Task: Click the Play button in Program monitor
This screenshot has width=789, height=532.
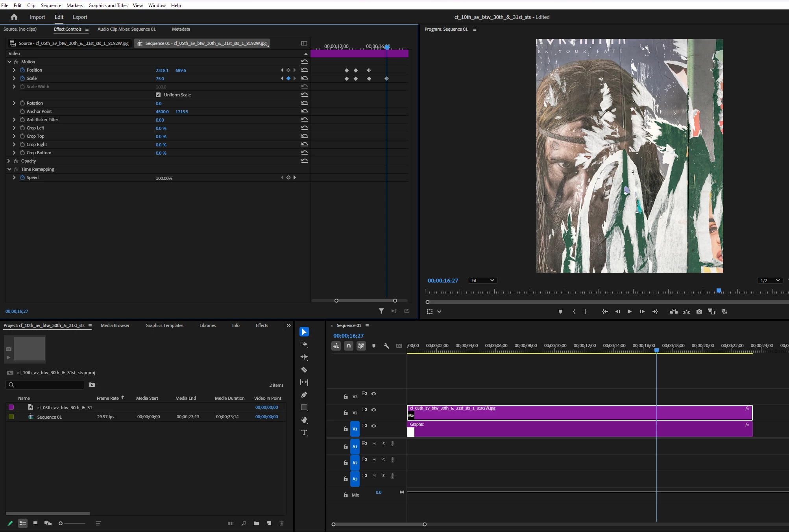Action: [630, 311]
